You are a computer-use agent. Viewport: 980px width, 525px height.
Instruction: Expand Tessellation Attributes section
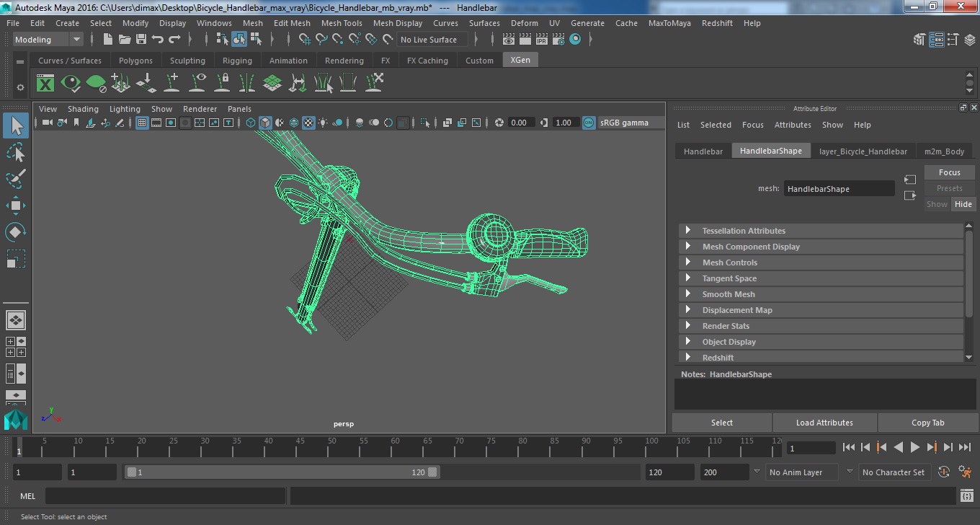coord(744,231)
